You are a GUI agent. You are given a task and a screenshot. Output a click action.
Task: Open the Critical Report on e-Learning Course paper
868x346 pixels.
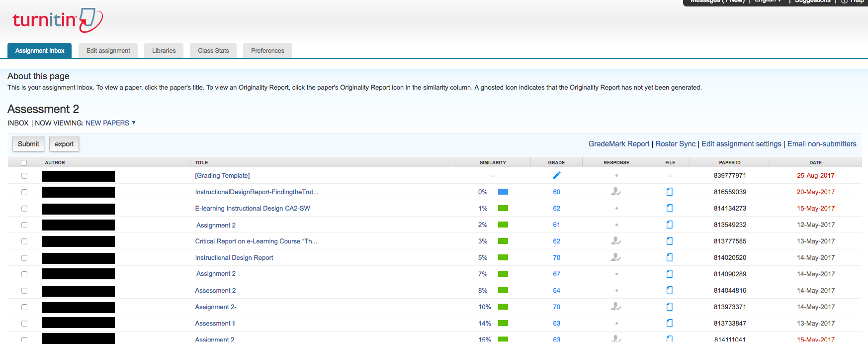click(x=256, y=241)
